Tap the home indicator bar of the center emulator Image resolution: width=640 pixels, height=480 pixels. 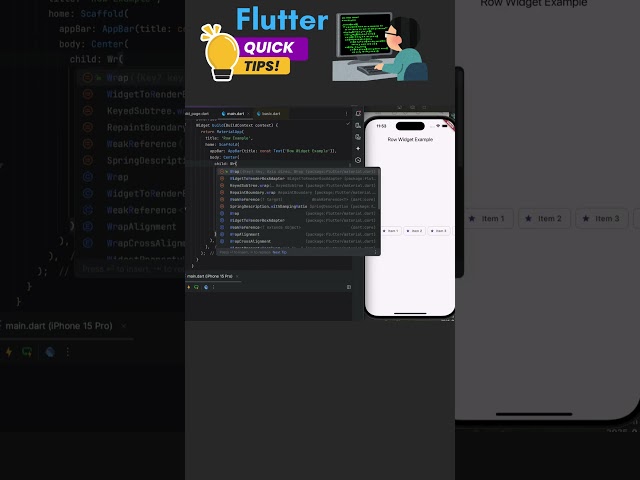410,313
